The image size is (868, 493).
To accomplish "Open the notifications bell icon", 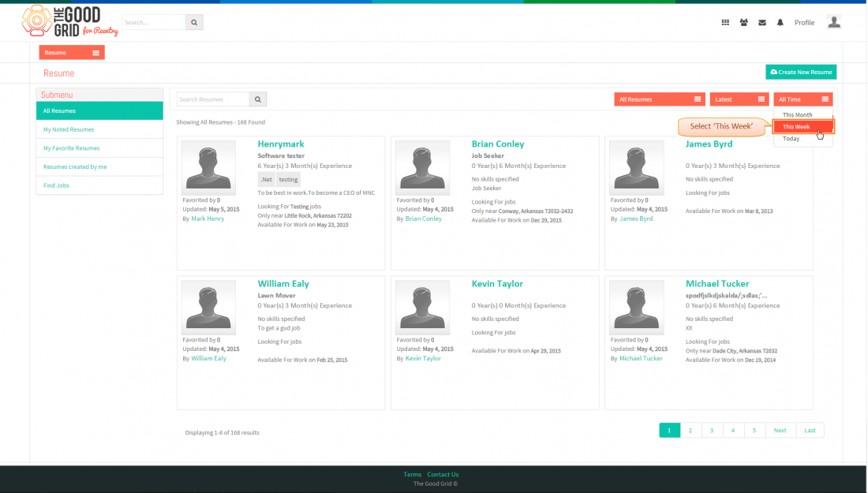I will 780,23.
